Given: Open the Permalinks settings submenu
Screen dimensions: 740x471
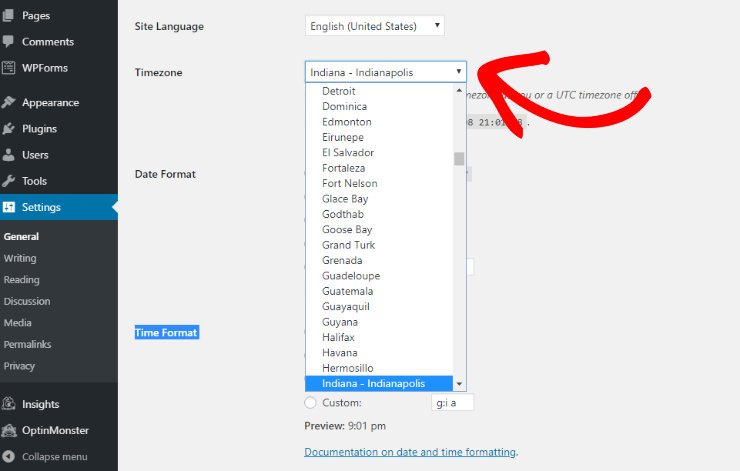Looking at the screenshot, I should click(x=27, y=344).
